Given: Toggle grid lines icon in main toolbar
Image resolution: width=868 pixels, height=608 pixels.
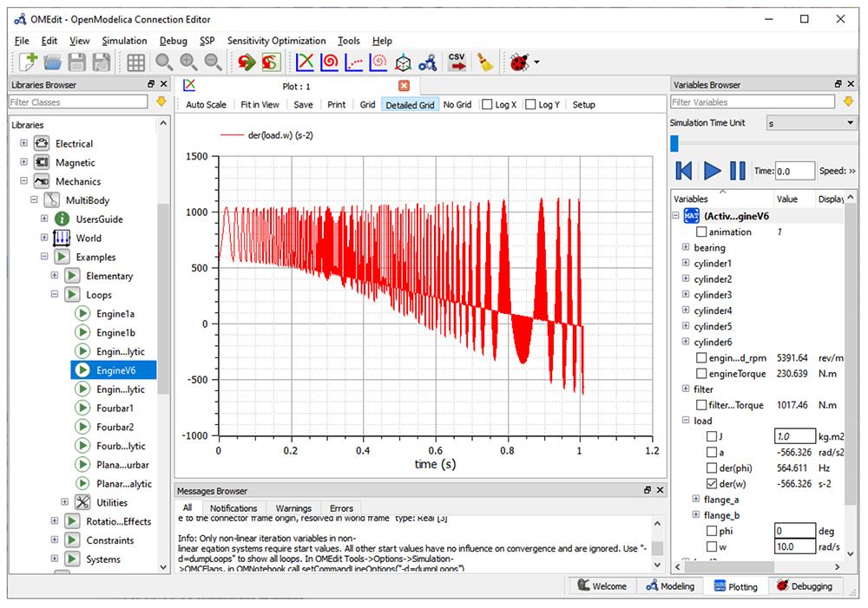Looking at the screenshot, I should pos(135,62).
